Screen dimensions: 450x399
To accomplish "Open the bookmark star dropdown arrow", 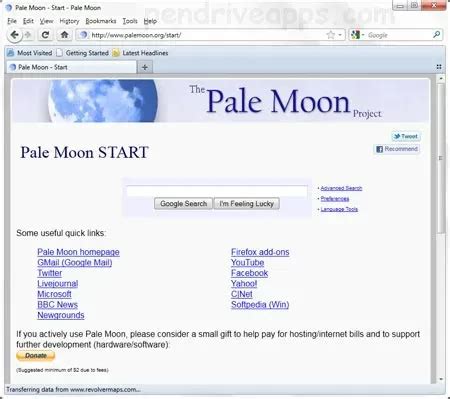I will point(340,35).
